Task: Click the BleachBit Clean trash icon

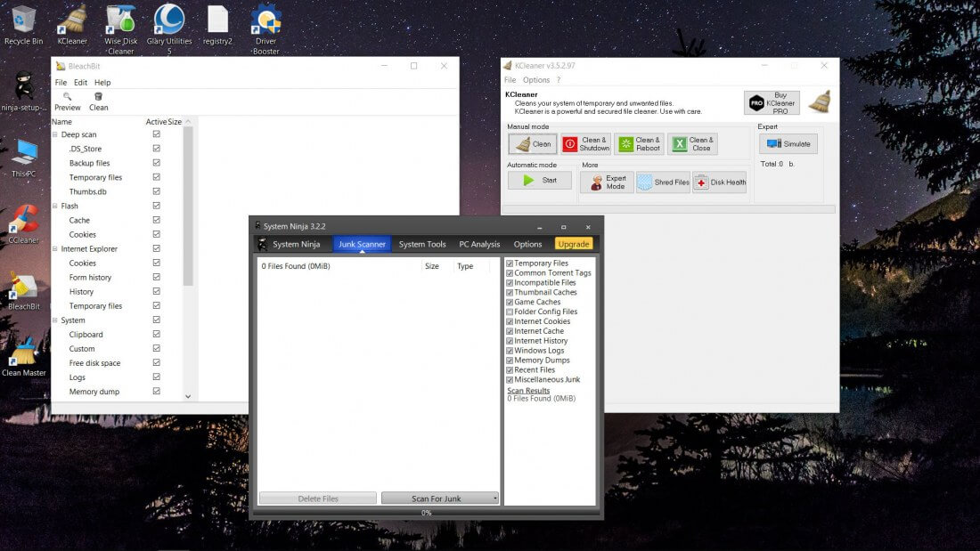Action: coord(98,96)
